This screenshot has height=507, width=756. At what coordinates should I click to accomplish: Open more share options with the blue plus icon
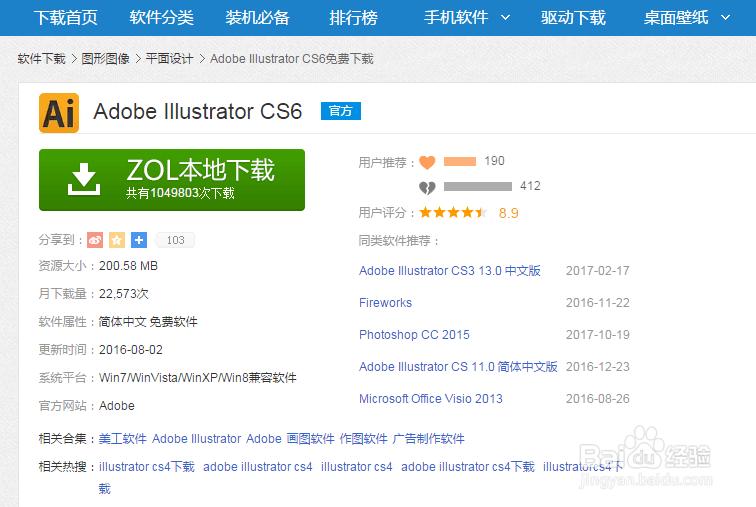[x=139, y=240]
